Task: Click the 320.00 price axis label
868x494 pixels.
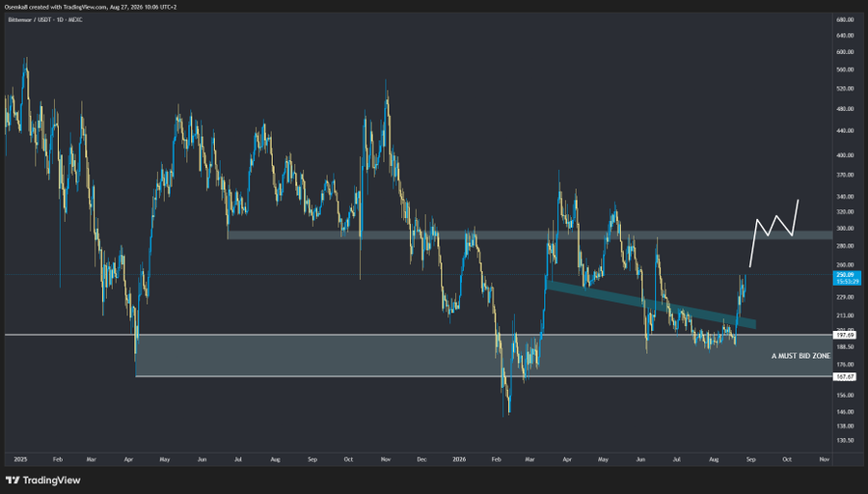Action: pos(845,212)
